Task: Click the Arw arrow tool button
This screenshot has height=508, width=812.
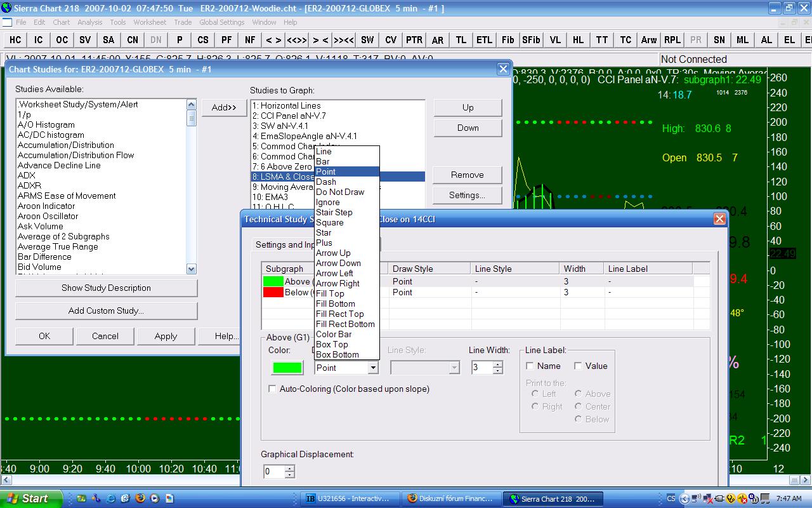Action: 648,39
